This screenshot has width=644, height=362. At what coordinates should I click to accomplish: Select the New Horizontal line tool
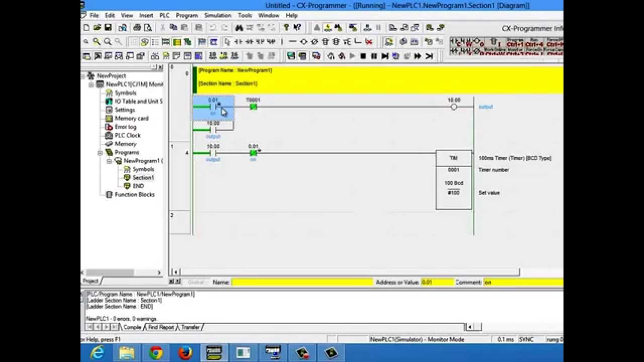pos(293,42)
